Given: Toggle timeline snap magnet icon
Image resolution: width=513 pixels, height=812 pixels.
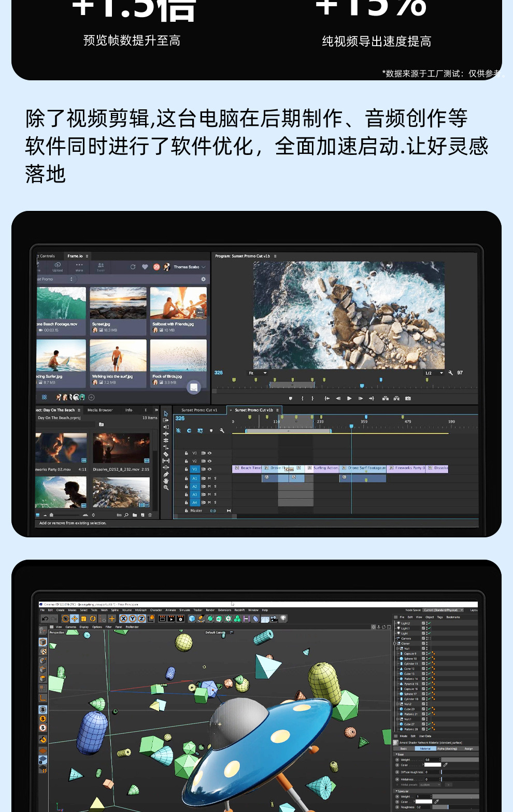Looking at the screenshot, I should point(189,431).
